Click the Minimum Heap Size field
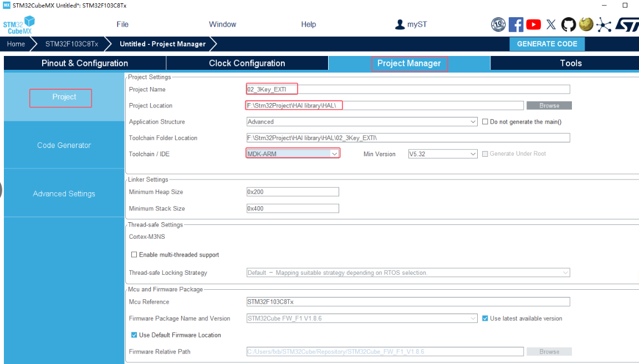The image size is (639, 364). [293, 192]
